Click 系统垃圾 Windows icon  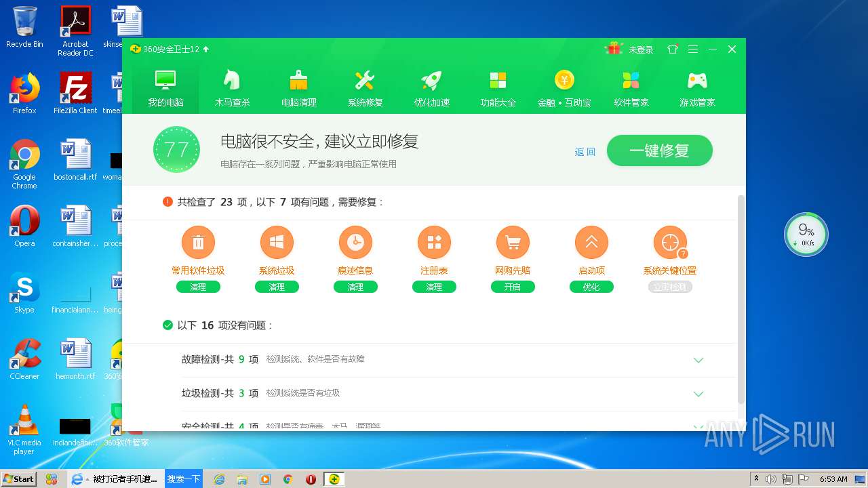(277, 243)
